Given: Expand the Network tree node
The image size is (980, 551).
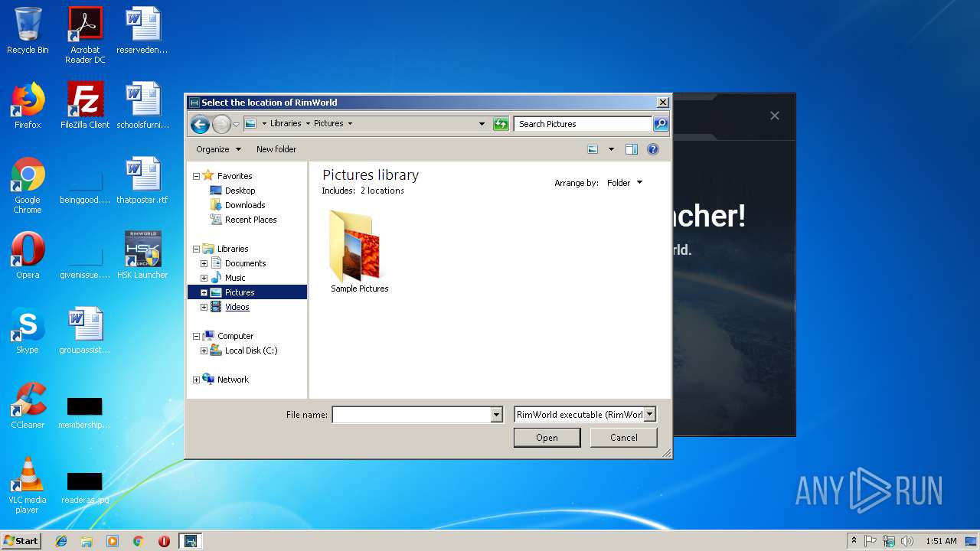Looking at the screenshot, I should click(x=196, y=380).
